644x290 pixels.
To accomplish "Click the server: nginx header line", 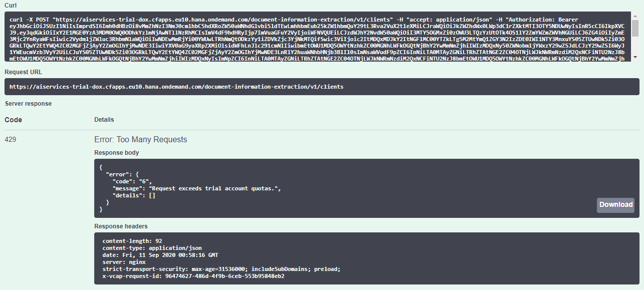I will click(124, 262).
